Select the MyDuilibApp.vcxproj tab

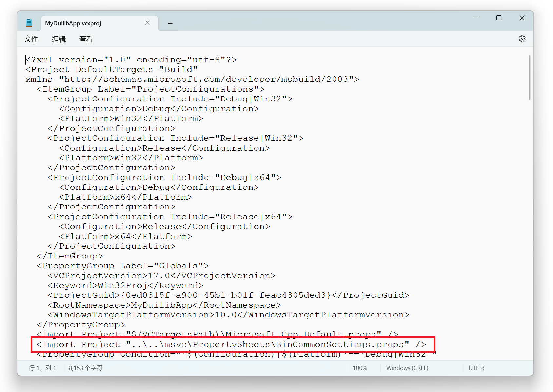click(99, 23)
